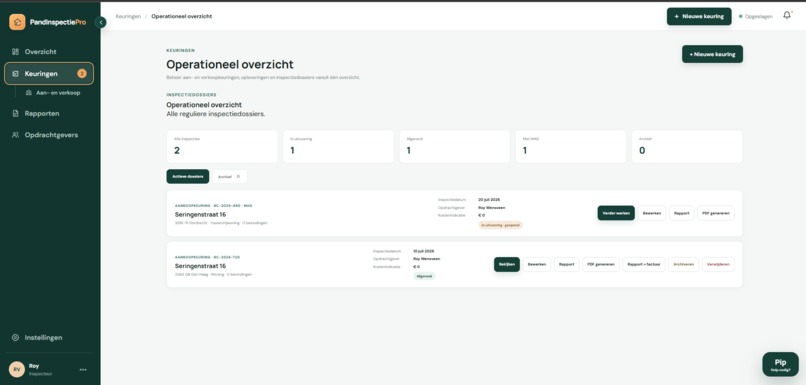Click Bewerken on the BC-2026-720 dossier
This screenshot has width=806, height=385.
click(x=537, y=264)
